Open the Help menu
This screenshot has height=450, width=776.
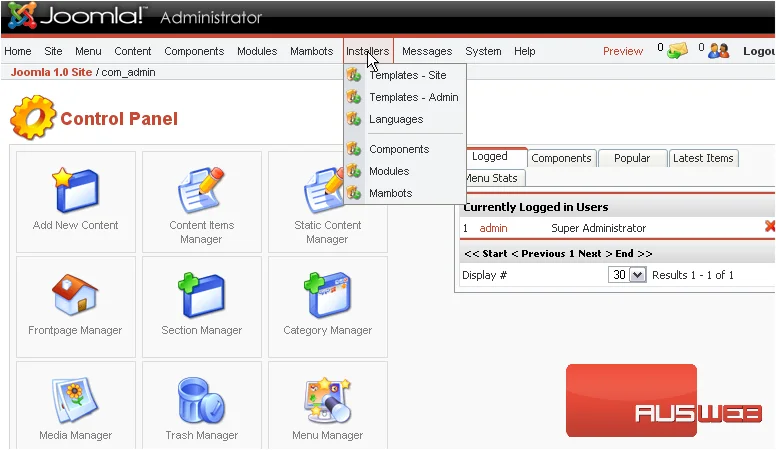click(525, 51)
